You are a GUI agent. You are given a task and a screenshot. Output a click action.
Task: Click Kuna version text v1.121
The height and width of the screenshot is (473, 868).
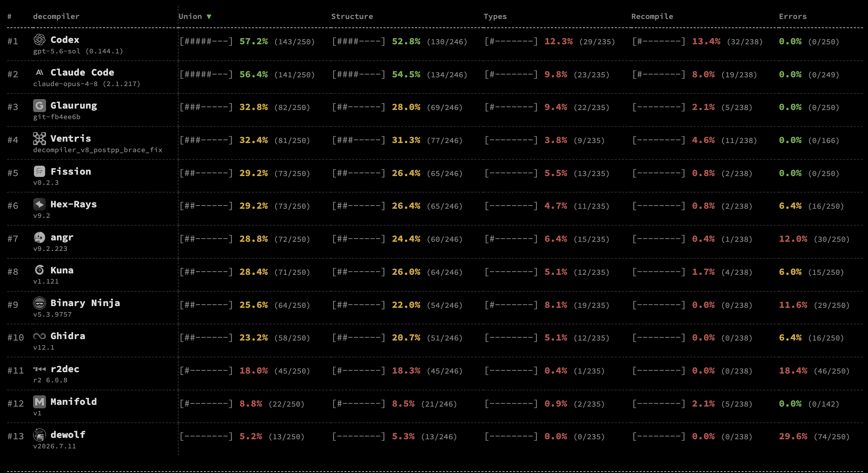click(46, 281)
